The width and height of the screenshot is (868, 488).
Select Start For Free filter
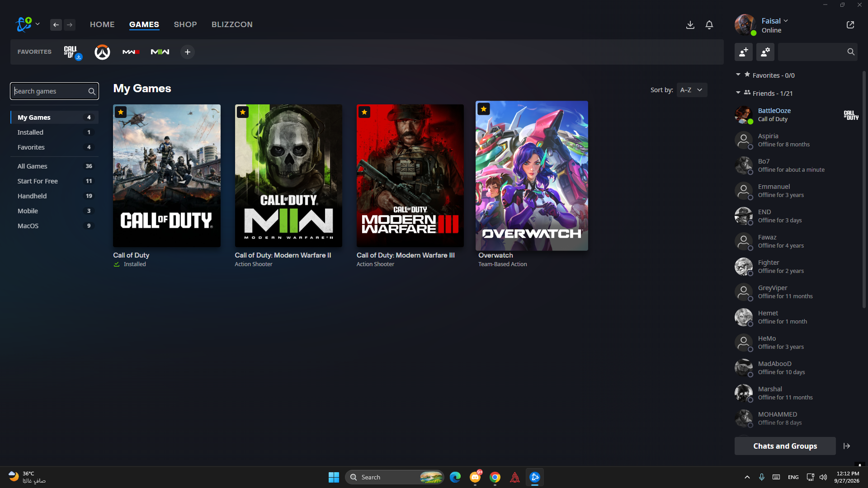54,181
